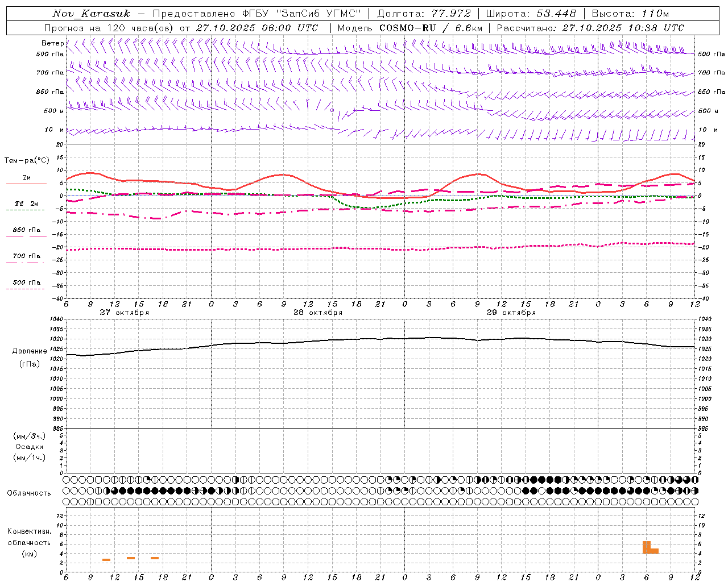Click the 'Конвективн.' convective cloud label
This screenshot has height=582, width=728.
[x=30, y=531]
